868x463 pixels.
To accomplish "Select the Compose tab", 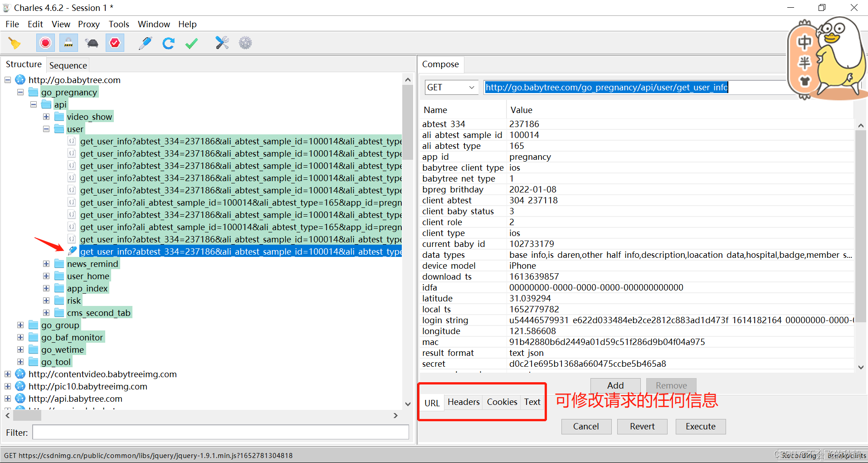I will [x=440, y=64].
